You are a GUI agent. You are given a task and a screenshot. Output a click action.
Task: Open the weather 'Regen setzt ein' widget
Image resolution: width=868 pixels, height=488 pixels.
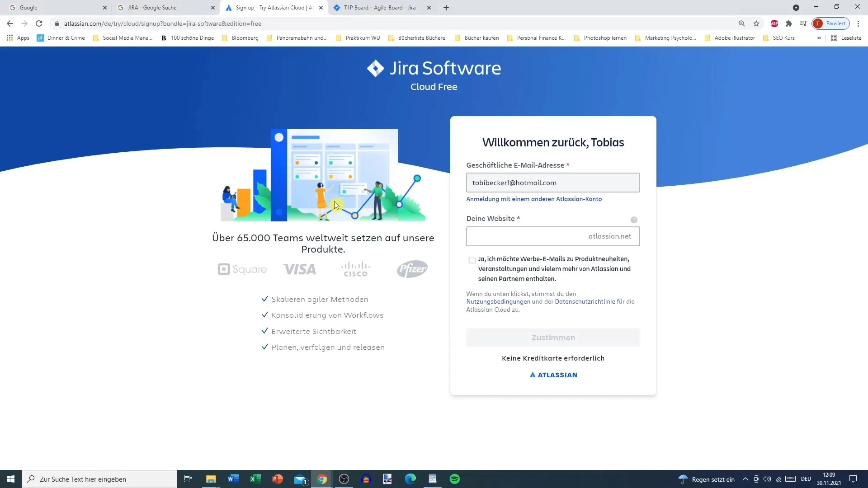(706, 479)
